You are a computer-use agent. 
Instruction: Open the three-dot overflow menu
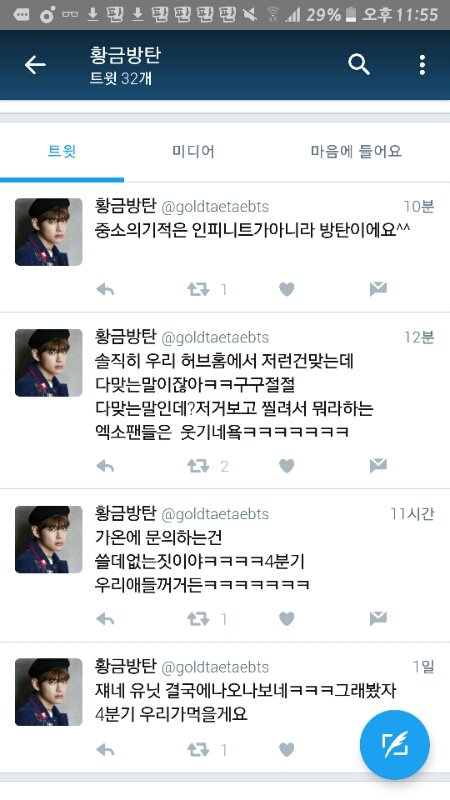[422, 65]
